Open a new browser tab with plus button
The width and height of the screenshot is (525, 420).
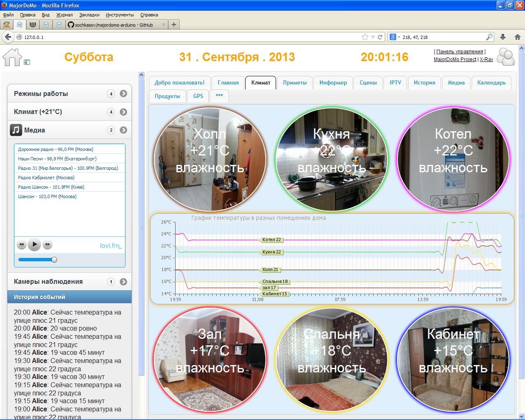click(174, 25)
